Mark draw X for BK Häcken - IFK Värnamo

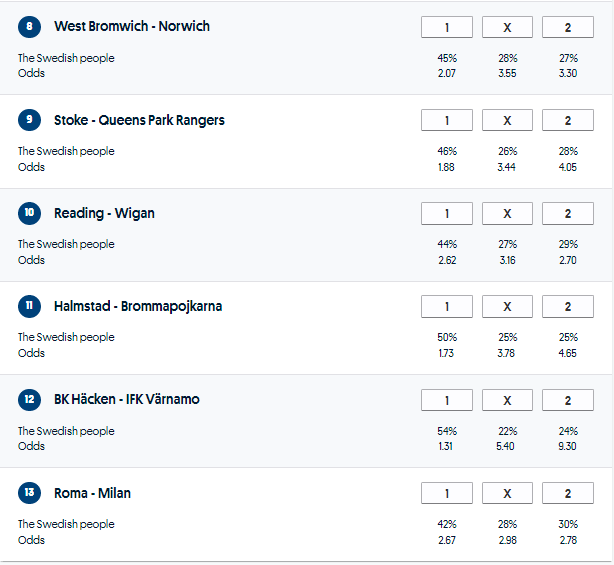(507, 400)
